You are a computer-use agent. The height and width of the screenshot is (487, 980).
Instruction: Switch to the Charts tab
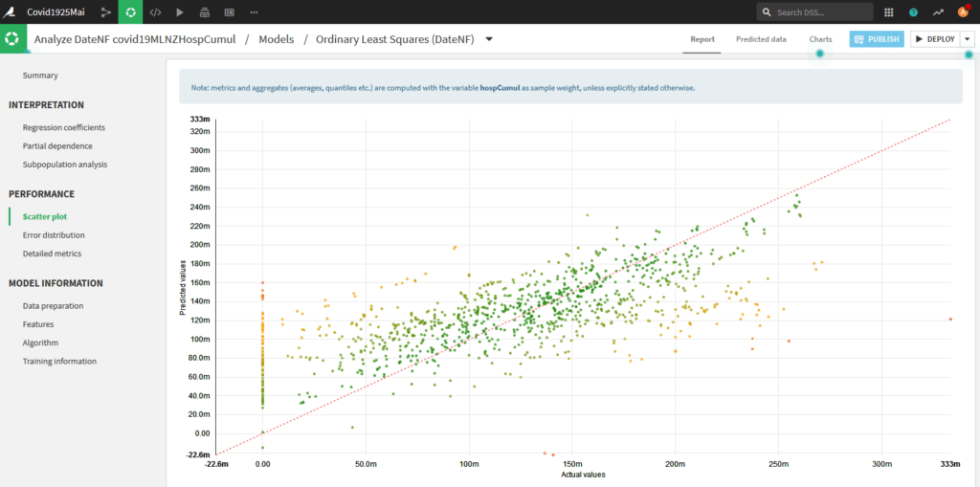[820, 39]
